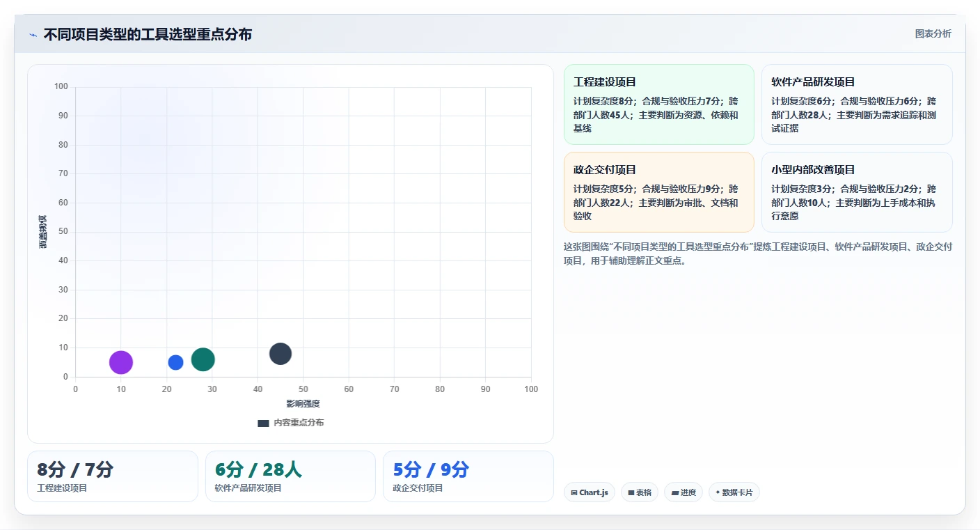Toggle the 内容重点分布 legend entry
Image resolution: width=980 pixels, height=530 pixels.
(x=290, y=423)
